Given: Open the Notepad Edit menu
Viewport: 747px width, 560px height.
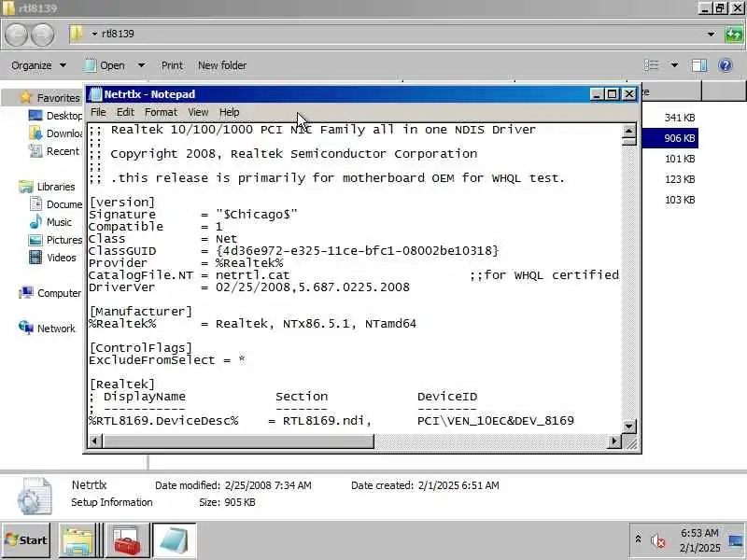Looking at the screenshot, I should (125, 112).
